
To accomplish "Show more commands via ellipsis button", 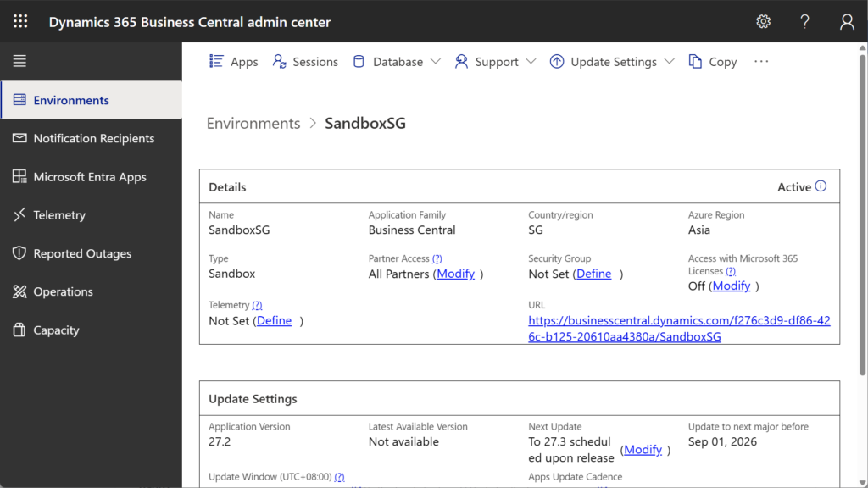I will (x=761, y=62).
